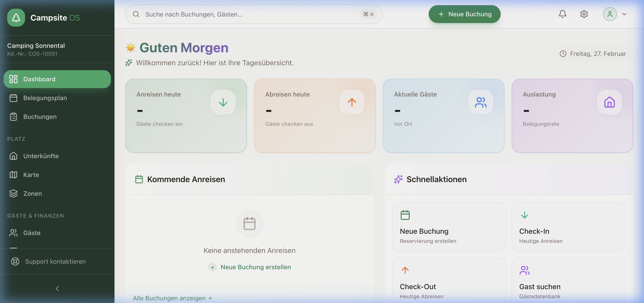Open the user account avatar menu
The width and height of the screenshot is (644, 303).
point(610,14)
